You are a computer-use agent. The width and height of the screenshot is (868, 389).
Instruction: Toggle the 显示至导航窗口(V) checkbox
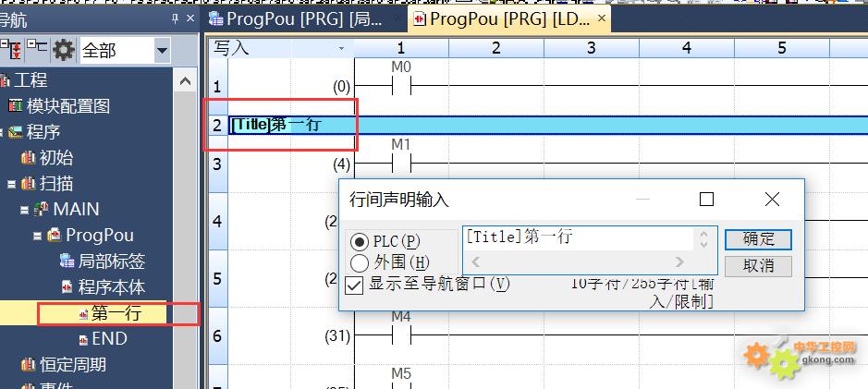coord(354,285)
